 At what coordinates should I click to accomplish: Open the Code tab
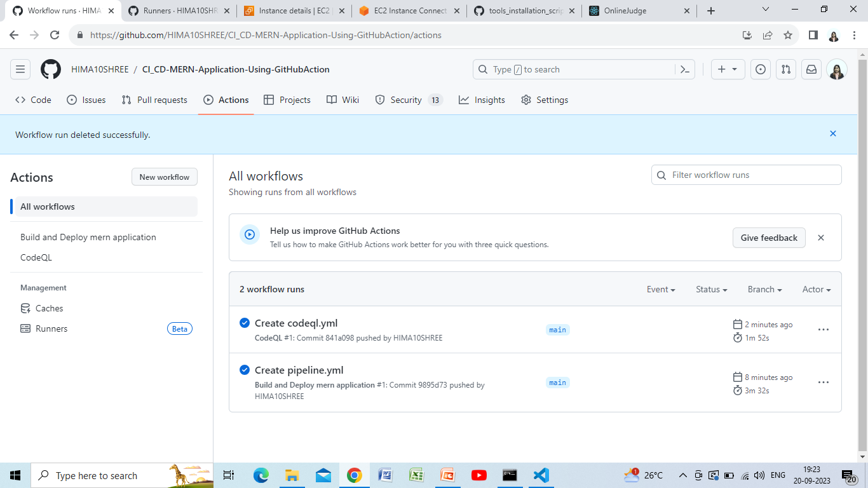click(33, 100)
